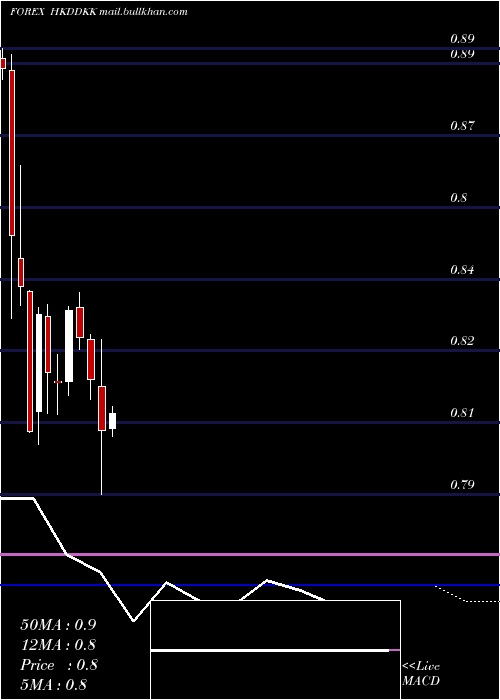The height and width of the screenshot is (700, 500).
Task: Select the 0.82 price level label
Action: point(462,341)
